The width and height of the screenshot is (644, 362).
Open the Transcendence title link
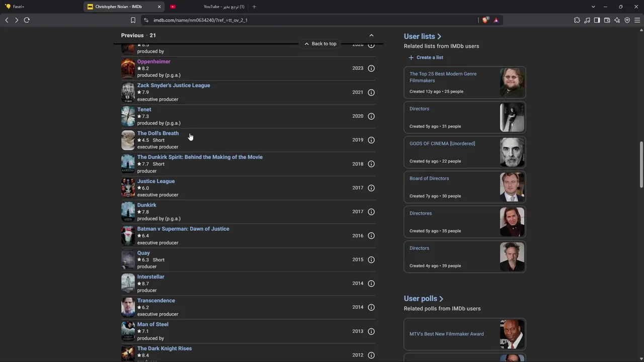(156, 301)
